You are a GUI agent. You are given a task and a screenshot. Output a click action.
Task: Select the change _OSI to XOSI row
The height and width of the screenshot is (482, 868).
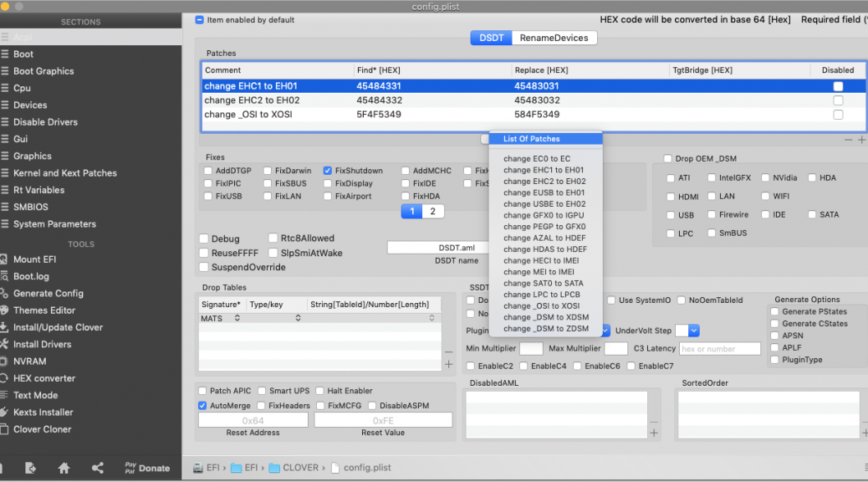(533, 115)
